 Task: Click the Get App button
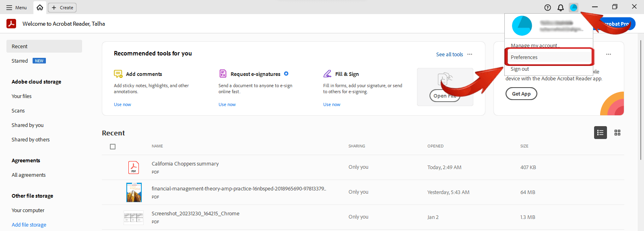tap(521, 94)
